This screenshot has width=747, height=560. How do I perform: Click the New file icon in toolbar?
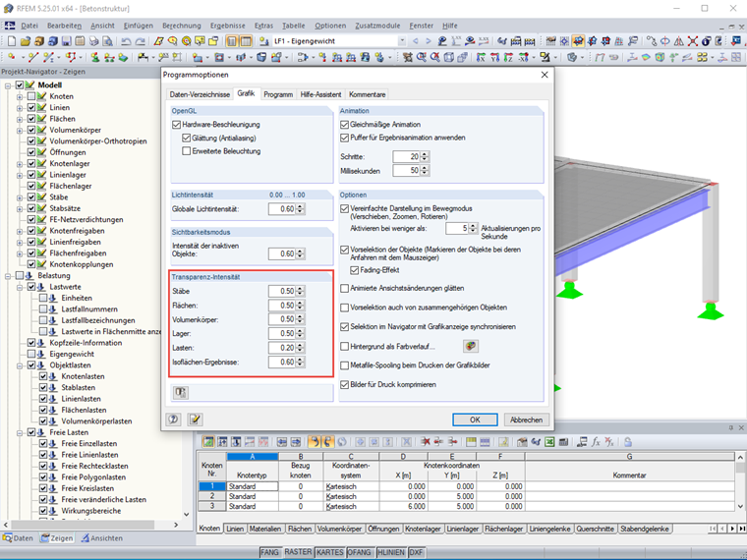[12, 41]
